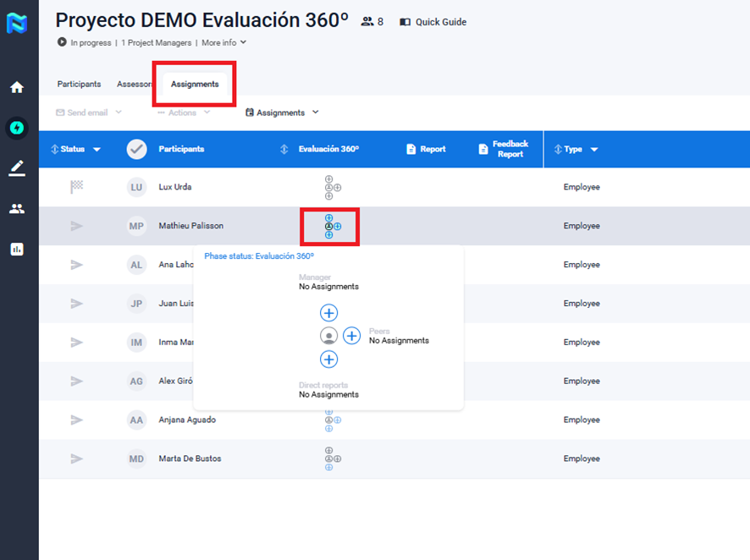Viewport: 750px width, 560px height.
Task: Open the Quick Guide link
Action: coord(433,22)
